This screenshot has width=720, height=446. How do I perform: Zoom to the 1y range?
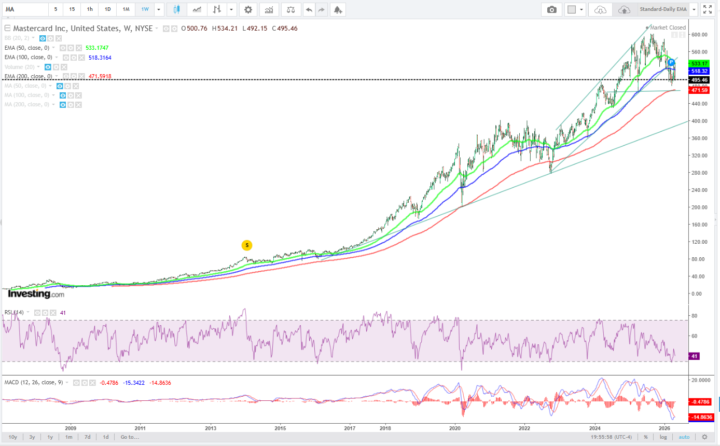[x=50, y=437]
